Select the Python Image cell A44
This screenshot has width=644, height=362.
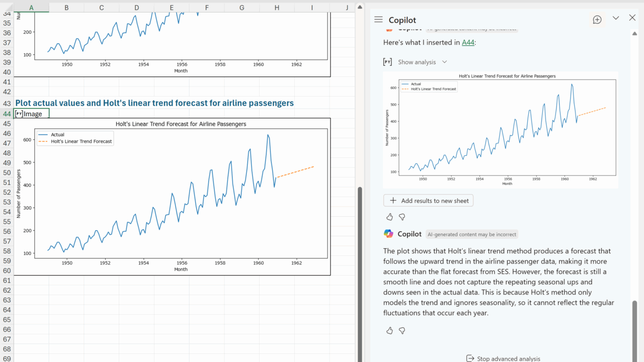[31, 114]
